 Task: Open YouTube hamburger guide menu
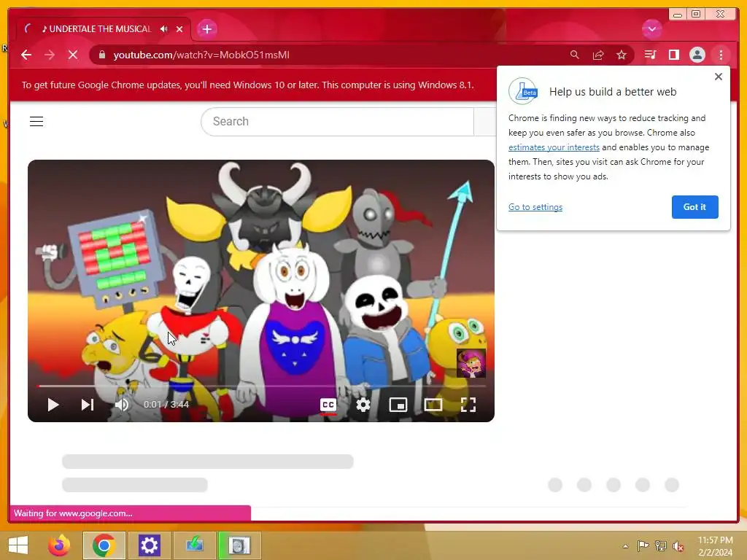coord(36,122)
